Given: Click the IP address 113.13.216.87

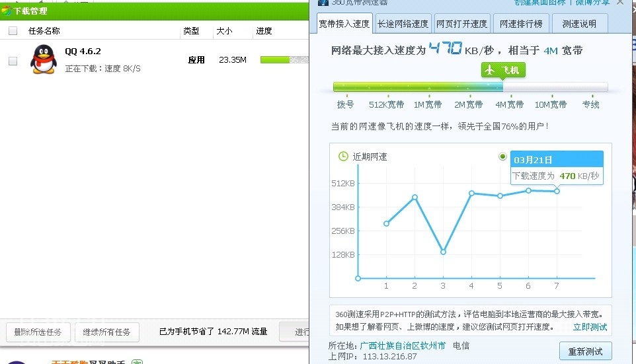Looking at the screenshot, I should pos(389,357).
